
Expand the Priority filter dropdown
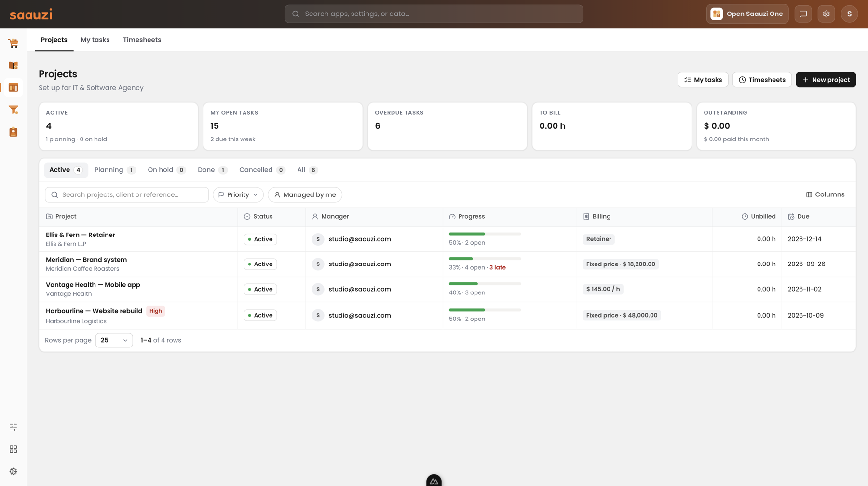[238, 194]
